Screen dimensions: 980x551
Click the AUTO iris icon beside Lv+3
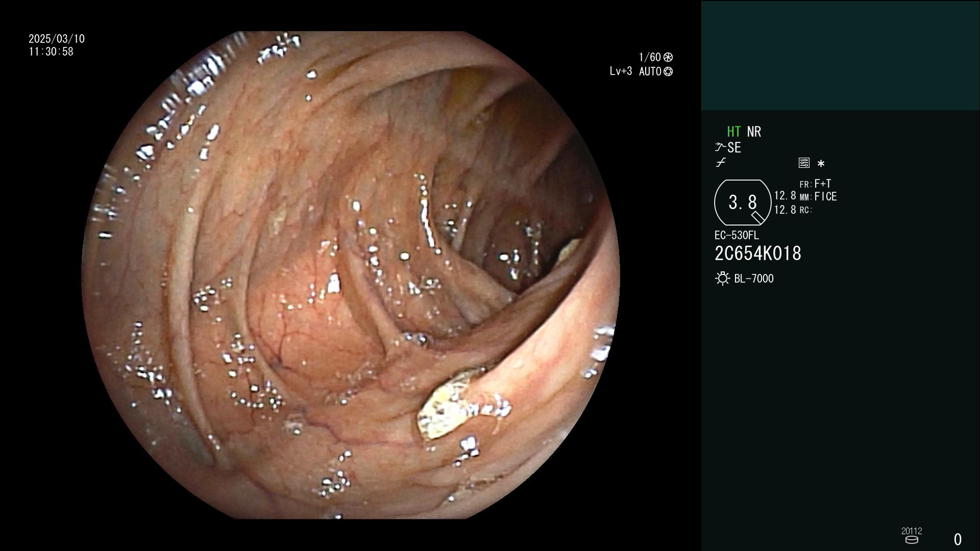click(668, 71)
